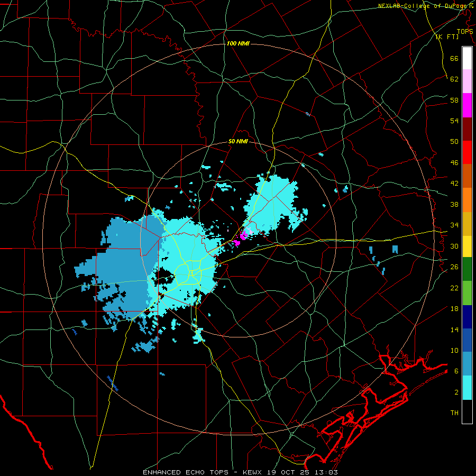Click the legend value 22
Viewport: 476px width, 476px height.
[x=454, y=288]
